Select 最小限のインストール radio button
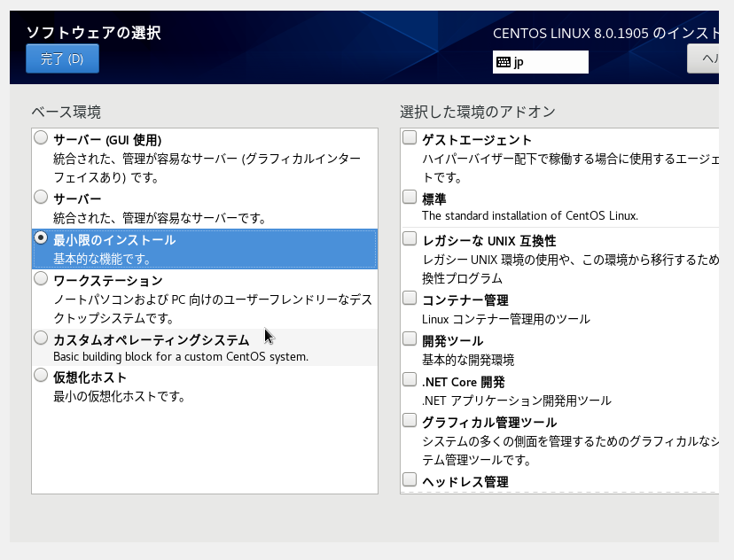734x560 pixels. pos(41,237)
